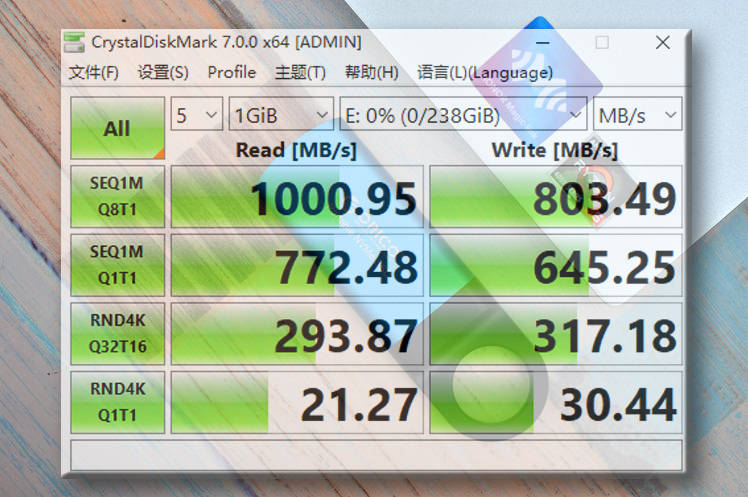Image resolution: width=748 pixels, height=497 pixels.
Task: Click the CrystalDiskMark app icon in title bar
Action: 74,42
